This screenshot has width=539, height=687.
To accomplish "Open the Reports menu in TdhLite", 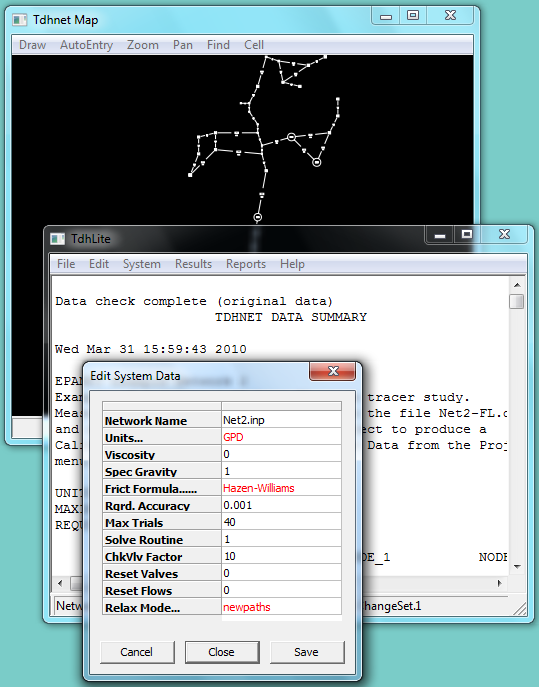I will (246, 264).
